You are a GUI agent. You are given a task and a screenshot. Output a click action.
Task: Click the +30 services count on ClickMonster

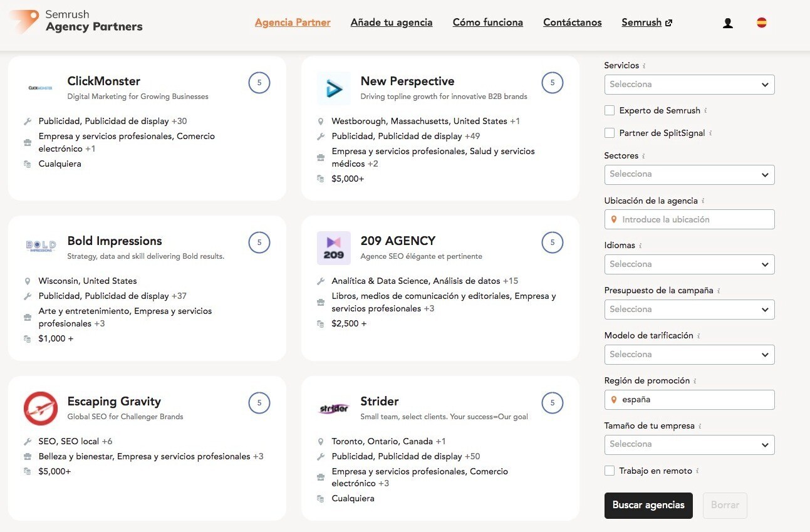point(179,122)
